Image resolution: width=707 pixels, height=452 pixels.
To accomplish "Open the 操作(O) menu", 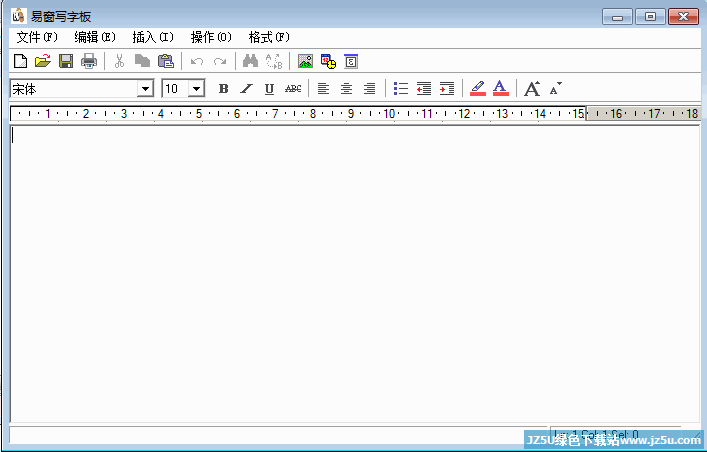I will [211, 37].
